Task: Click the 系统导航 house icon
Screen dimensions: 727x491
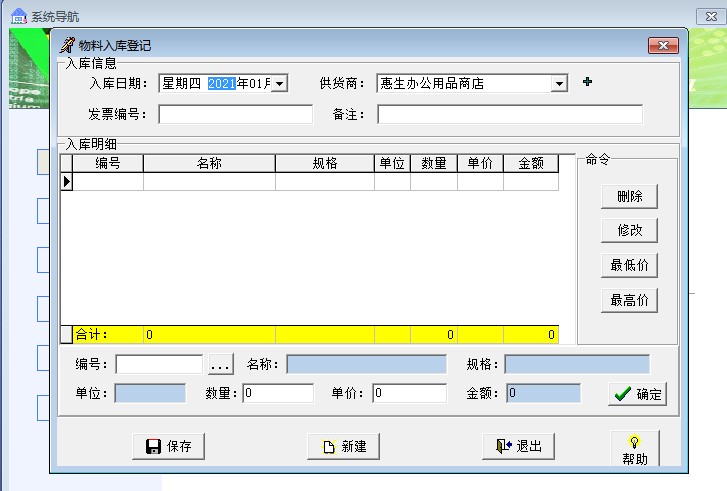Action: click(x=19, y=16)
